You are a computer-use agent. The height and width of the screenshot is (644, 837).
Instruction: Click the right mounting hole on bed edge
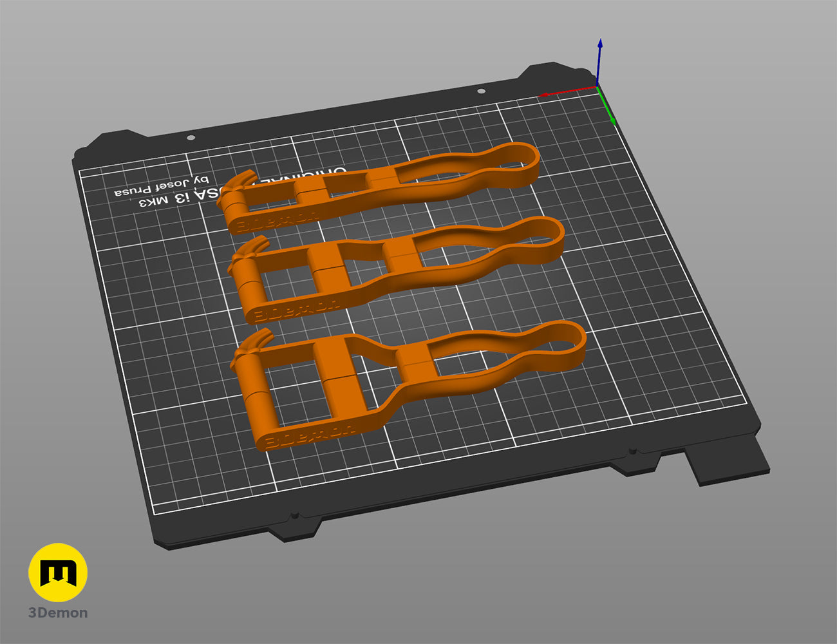[481, 91]
